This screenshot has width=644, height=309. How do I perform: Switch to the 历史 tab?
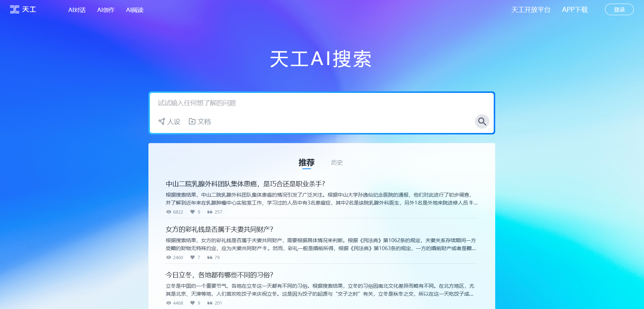(x=337, y=163)
